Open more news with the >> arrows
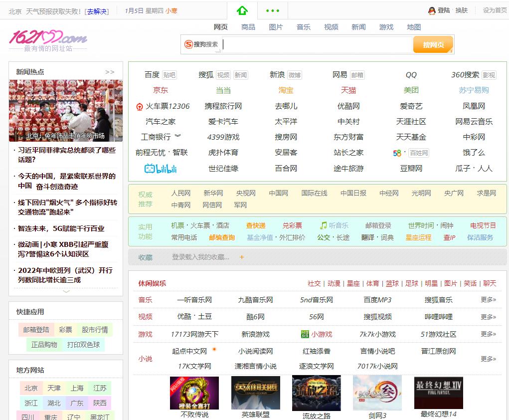Image resolution: width=509 pixels, height=420 pixels. 110,72
